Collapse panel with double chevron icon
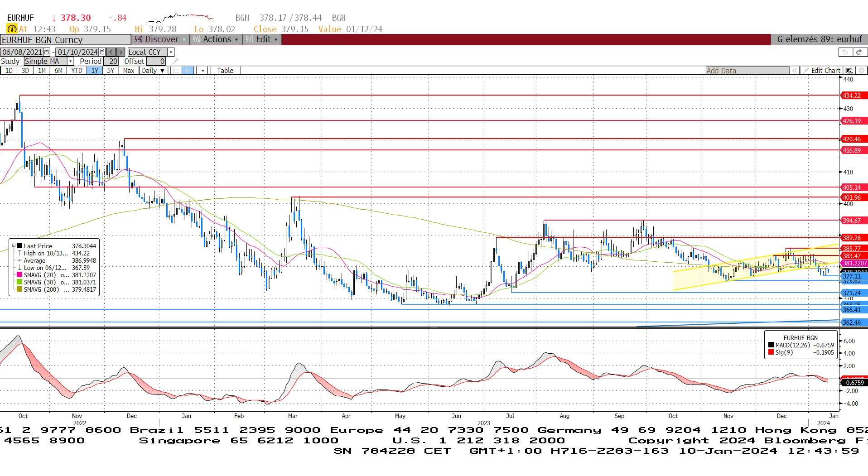868x476 pixels. coord(794,71)
